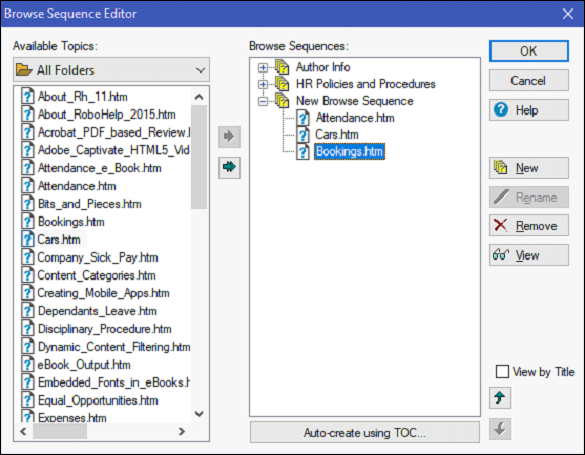Click the single arrow add-topic button
Viewport: 585px width, 455px height.
click(229, 136)
